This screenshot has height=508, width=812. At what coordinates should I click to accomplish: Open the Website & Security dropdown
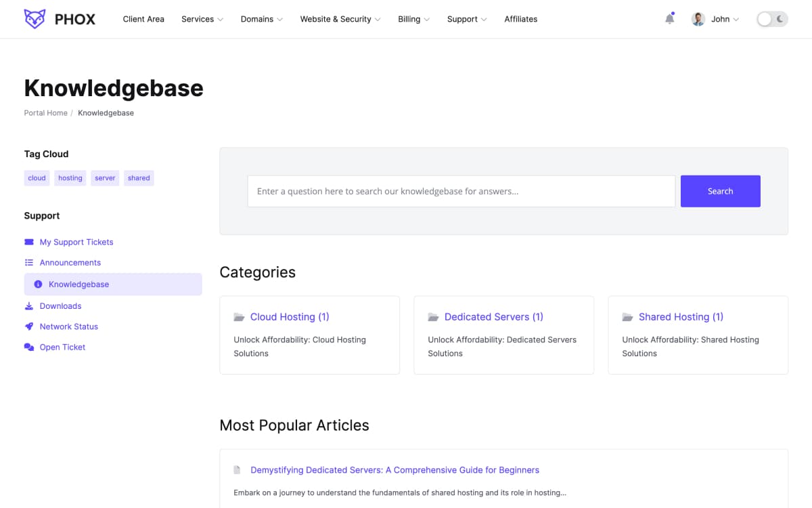(340, 19)
